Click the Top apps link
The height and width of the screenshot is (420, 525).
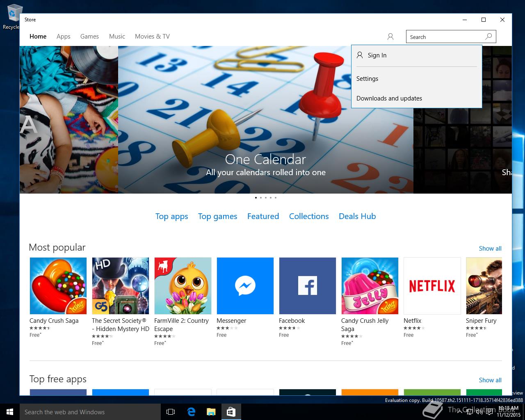171,217
